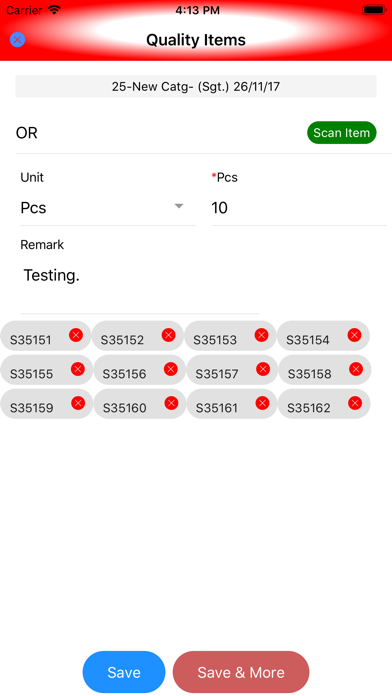Delete the S35156 chip

click(170, 369)
